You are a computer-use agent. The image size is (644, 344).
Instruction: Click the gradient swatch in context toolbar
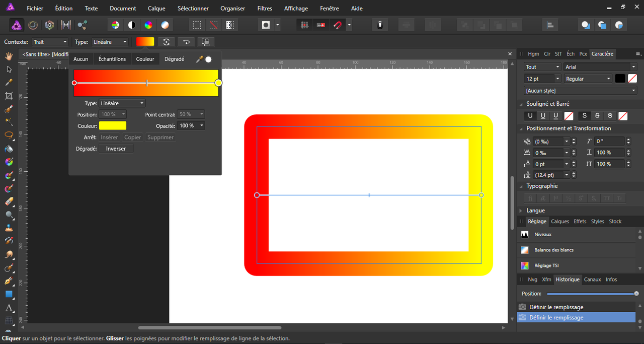pyautogui.click(x=145, y=42)
